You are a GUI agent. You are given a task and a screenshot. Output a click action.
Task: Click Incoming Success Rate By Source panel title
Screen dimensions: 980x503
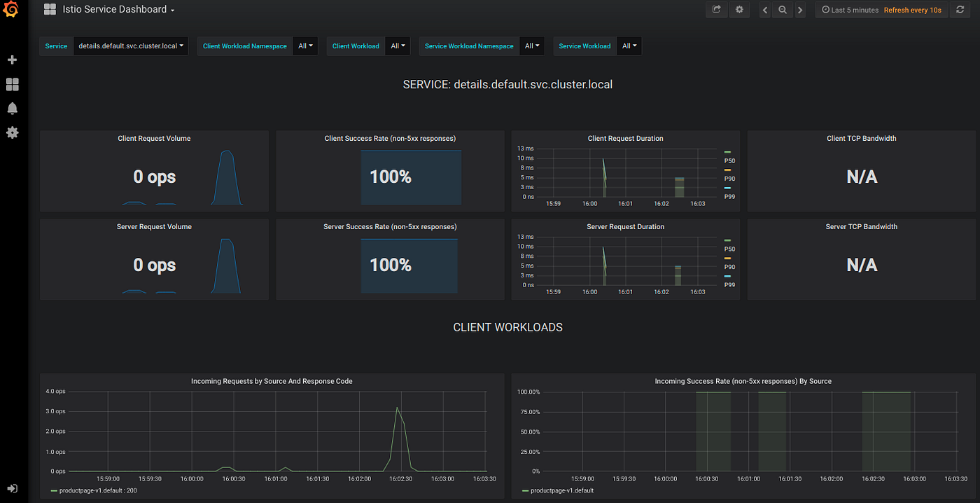pos(743,381)
